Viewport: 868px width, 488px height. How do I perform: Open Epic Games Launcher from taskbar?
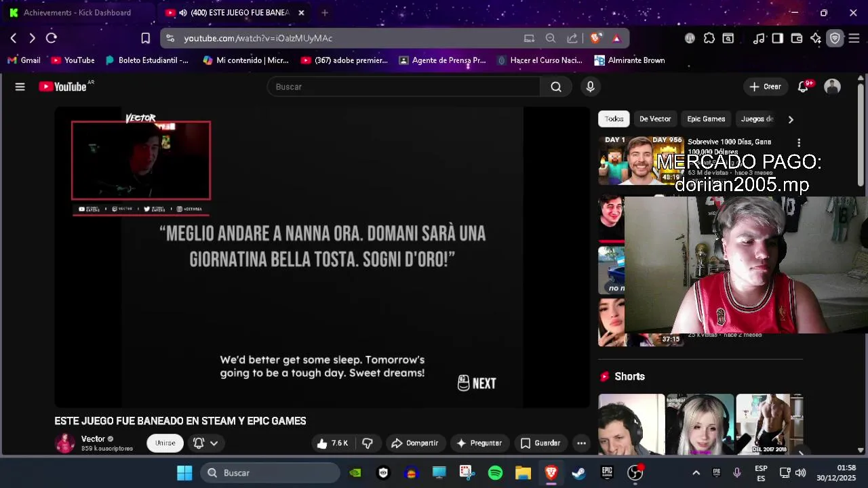(607, 473)
